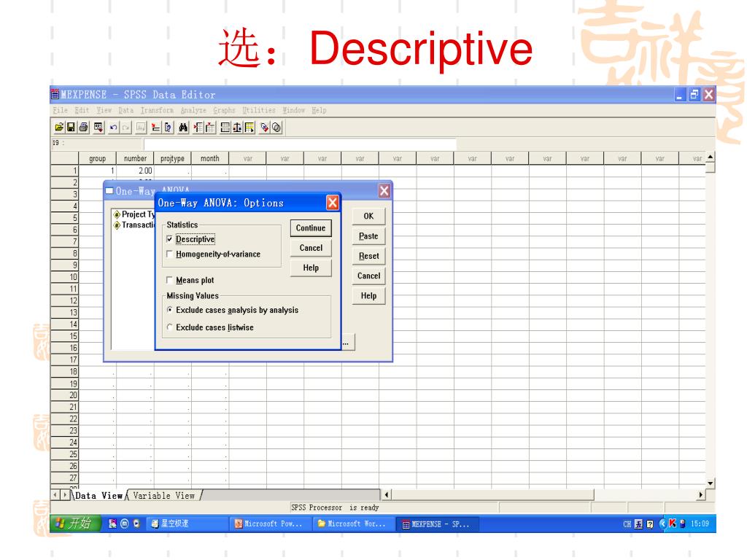This screenshot has width=747, height=560.
Task: Click the Undo arrow icon
Action: (x=113, y=128)
